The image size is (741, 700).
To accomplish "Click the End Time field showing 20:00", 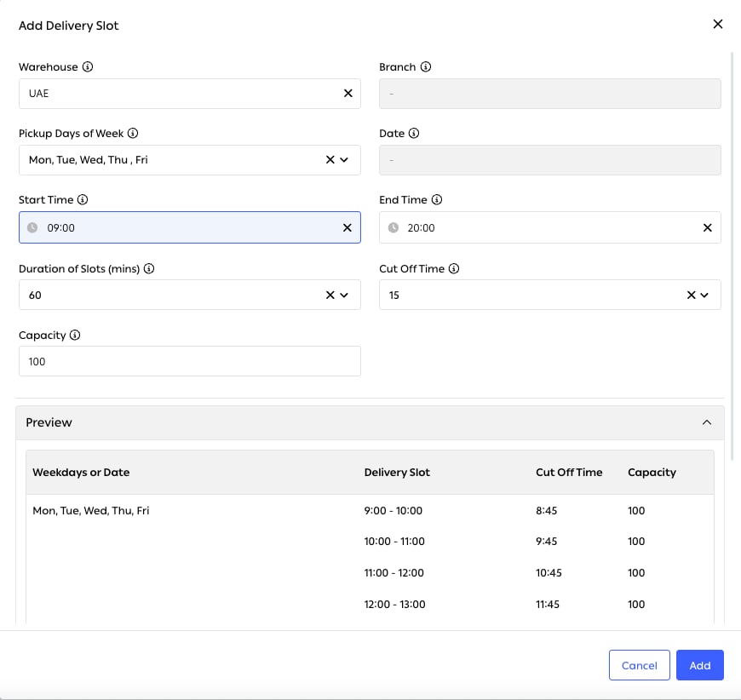I will click(550, 227).
